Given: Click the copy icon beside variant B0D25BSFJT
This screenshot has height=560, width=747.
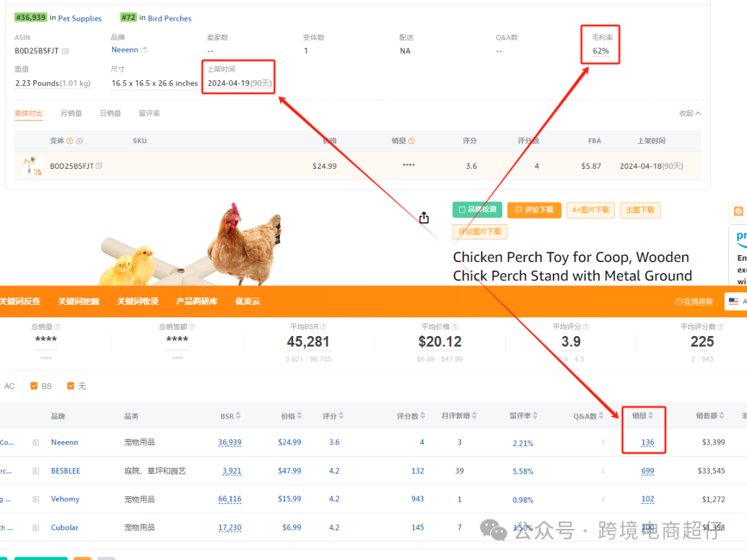Looking at the screenshot, I should pyautogui.click(x=100, y=166).
